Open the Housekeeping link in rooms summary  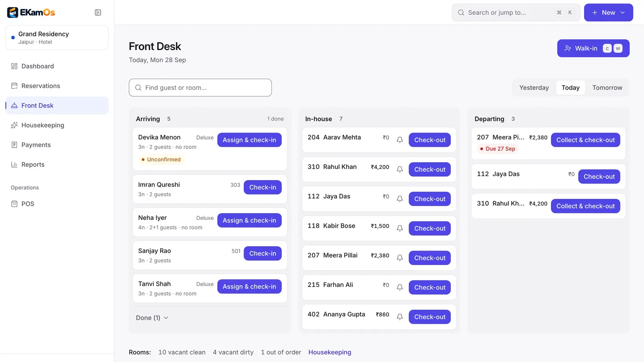pyautogui.click(x=330, y=352)
